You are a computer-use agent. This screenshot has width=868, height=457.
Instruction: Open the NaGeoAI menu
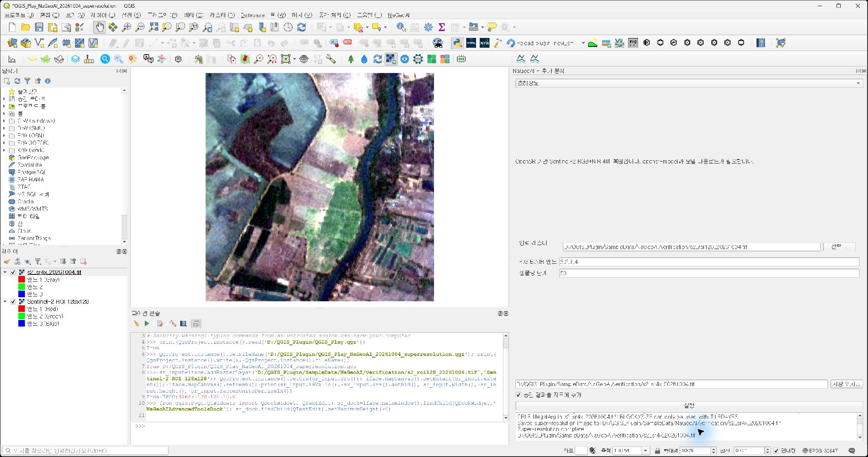399,15
